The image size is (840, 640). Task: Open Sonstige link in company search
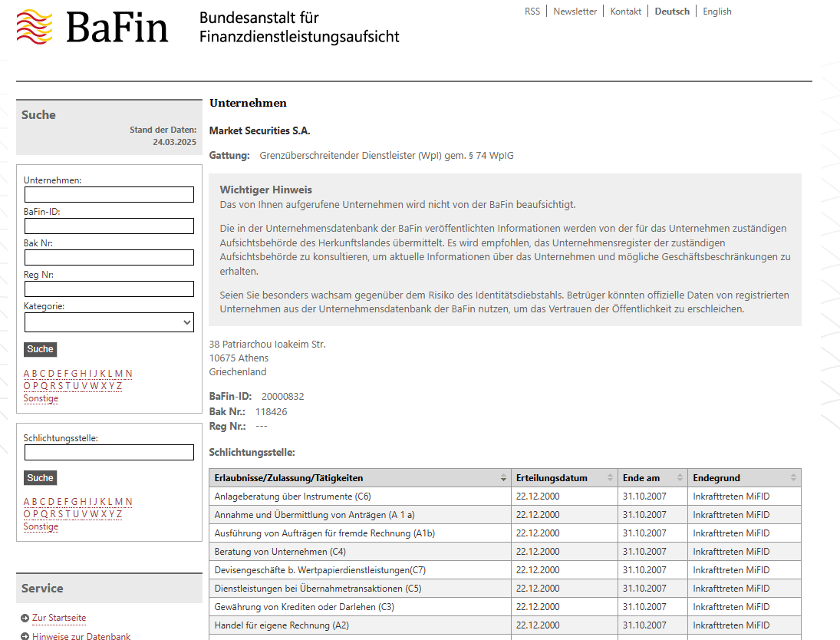point(41,398)
